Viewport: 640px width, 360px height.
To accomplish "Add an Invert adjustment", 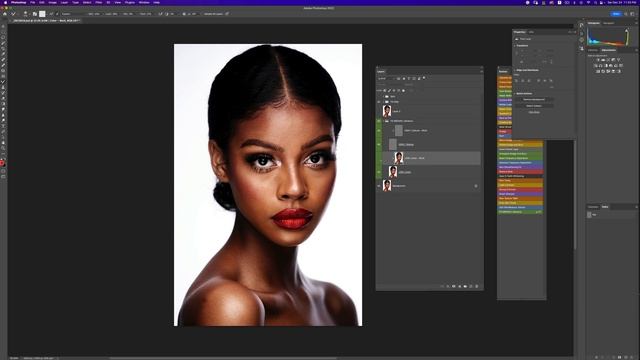I will [x=598, y=71].
